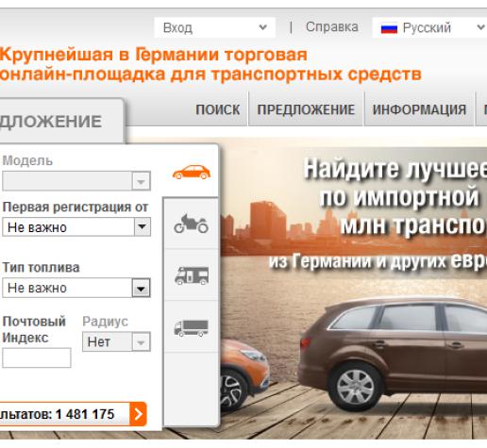Viewport: 487px width, 448px height.
Task: Open the Русский language dropdown
Action: click(x=429, y=27)
